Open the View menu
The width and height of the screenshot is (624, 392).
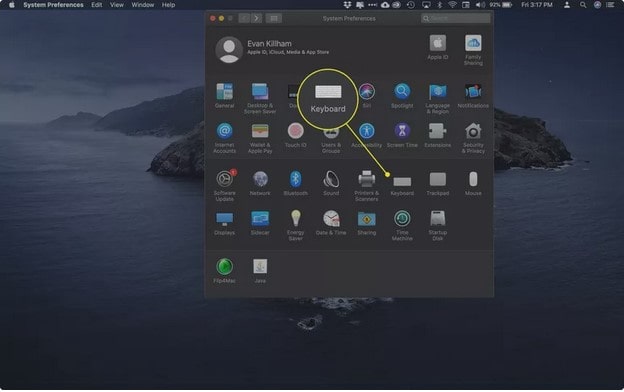117,5
